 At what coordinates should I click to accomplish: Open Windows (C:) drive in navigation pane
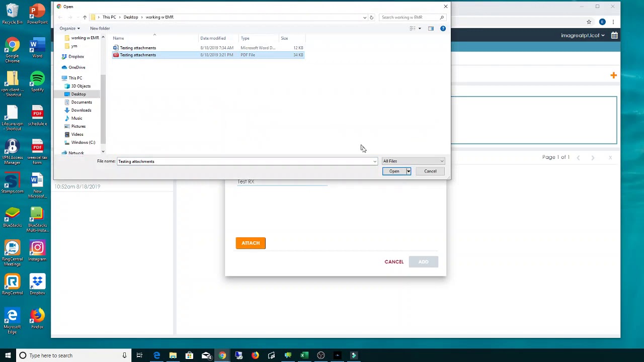83,142
